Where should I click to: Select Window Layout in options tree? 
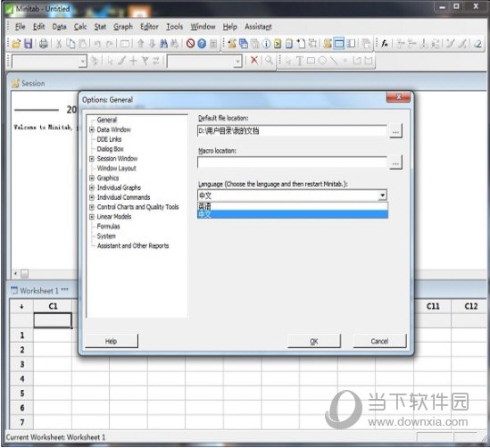click(117, 169)
